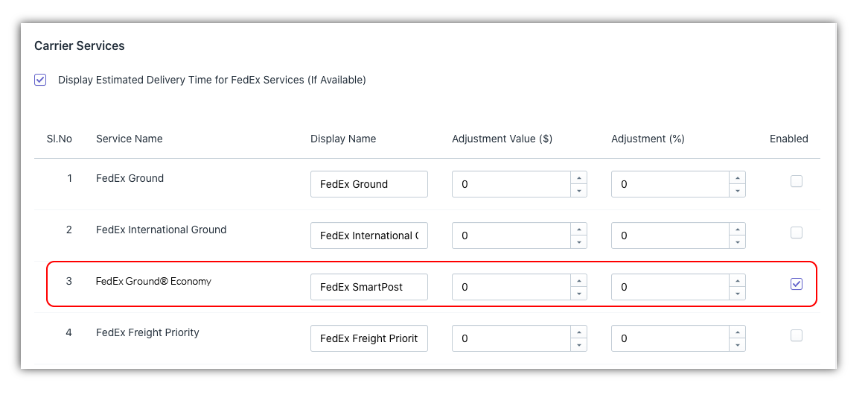The width and height of the screenshot is (868, 395).
Task: Select FedEx International Ground service name text
Action: click(x=161, y=230)
